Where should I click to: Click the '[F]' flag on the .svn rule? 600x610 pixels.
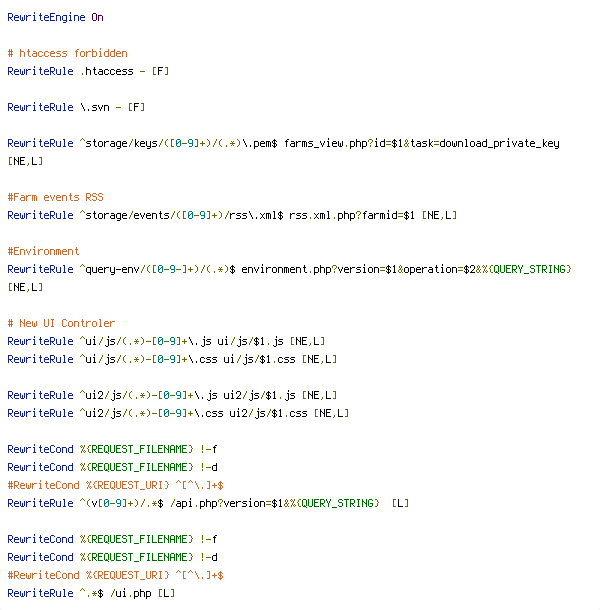point(136,107)
